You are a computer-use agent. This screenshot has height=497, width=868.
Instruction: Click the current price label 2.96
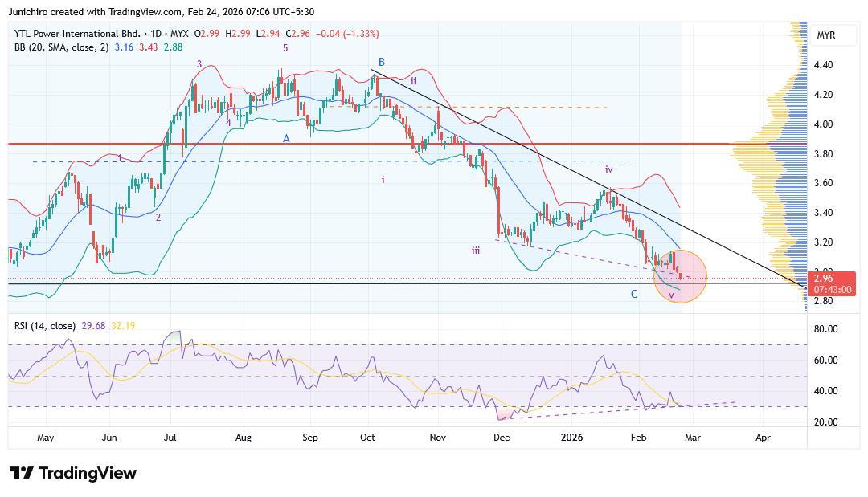click(x=824, y=278)
